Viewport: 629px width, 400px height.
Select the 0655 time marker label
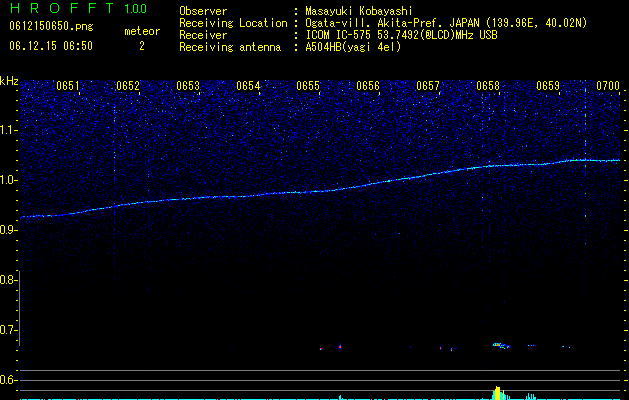(308, 85)
